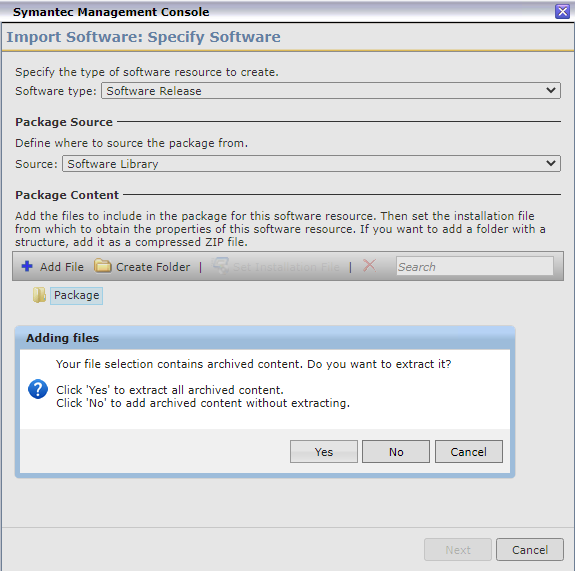The height and width of the screenshot is (571, 575).
Task: Close the Symantec Management Console window
Action: [562, 11]
